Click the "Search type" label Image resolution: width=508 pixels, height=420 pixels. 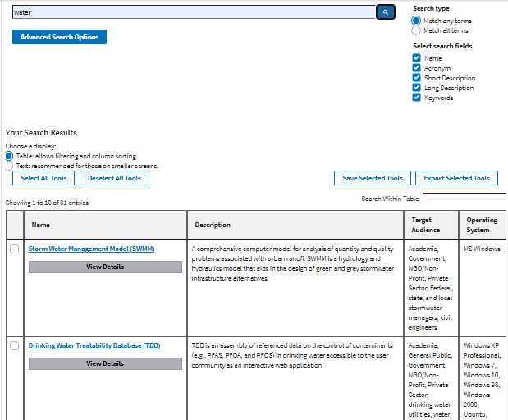point(431,8)
